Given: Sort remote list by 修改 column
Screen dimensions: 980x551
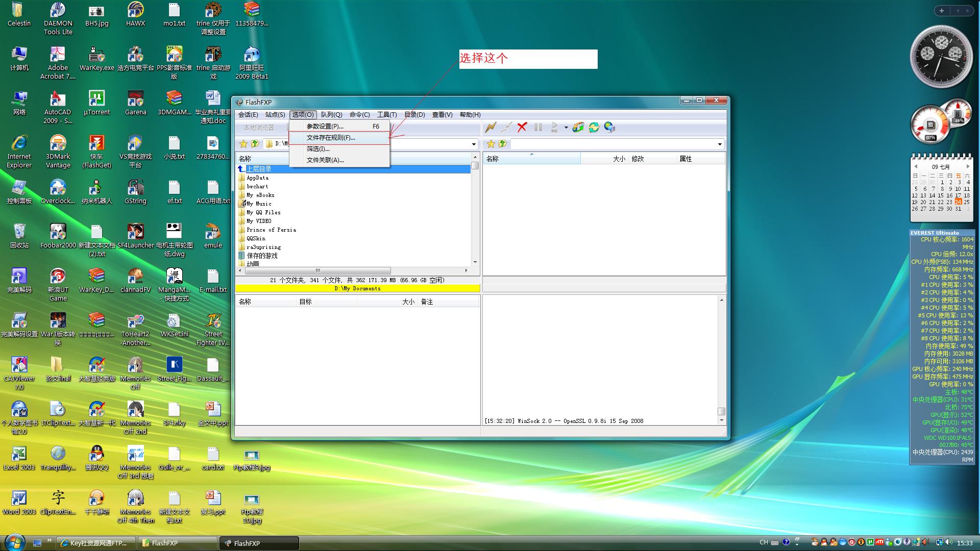Looking at the screenshot, I should click(x=652, y=159).
